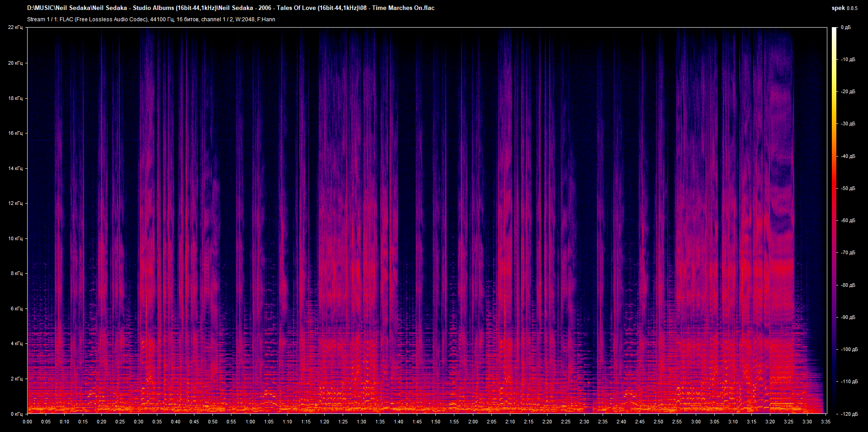This screenshot has height=432, width=868.
Task: Click the 0 дБ scale label
Action: pyautogui.click(x=846, y=28)
